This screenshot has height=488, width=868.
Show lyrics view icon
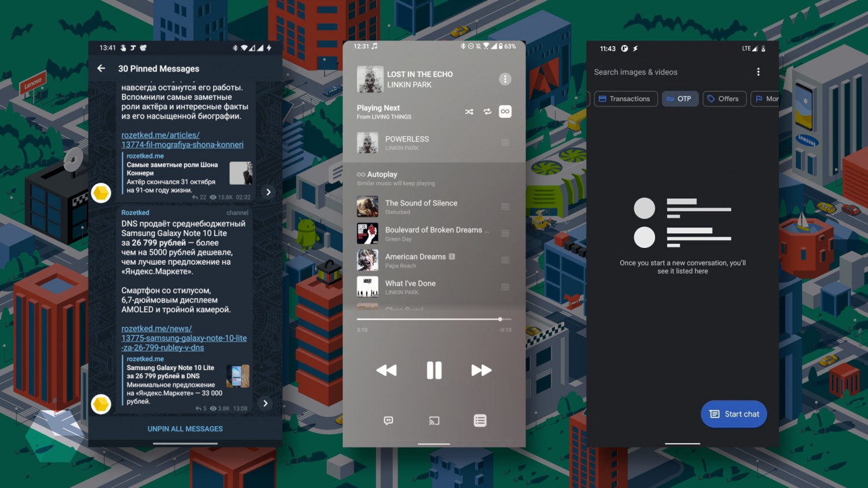(388, 421)
